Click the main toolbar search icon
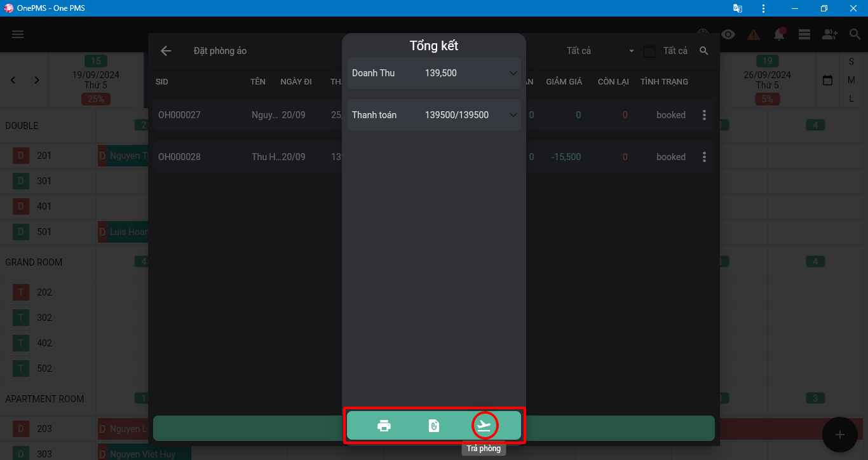Image resolution: width=868 pixels, height=460 pixels. [855, 34]
